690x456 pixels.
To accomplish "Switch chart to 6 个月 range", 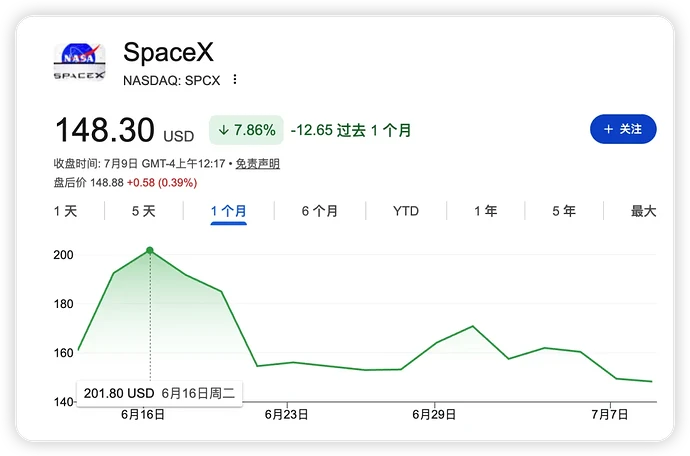I will pos(319,211).
